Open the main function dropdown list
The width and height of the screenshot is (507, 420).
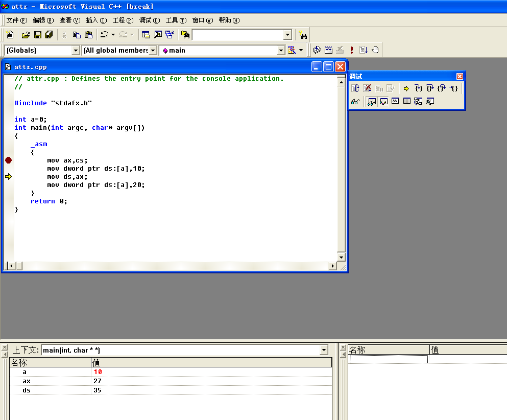coord(281,50)
